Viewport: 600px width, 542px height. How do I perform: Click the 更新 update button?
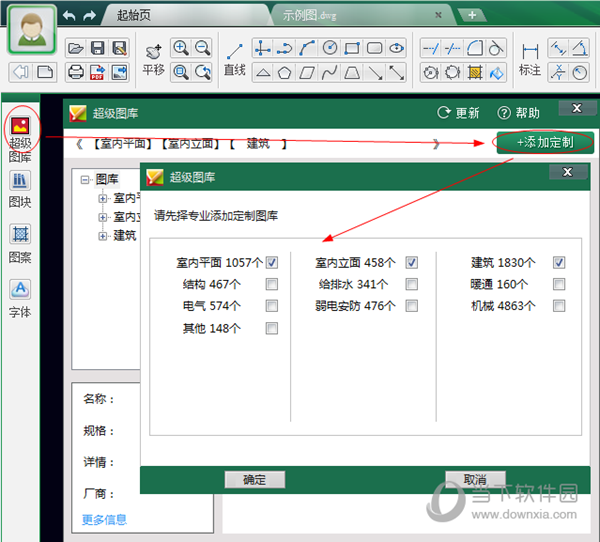coord(458,113)
